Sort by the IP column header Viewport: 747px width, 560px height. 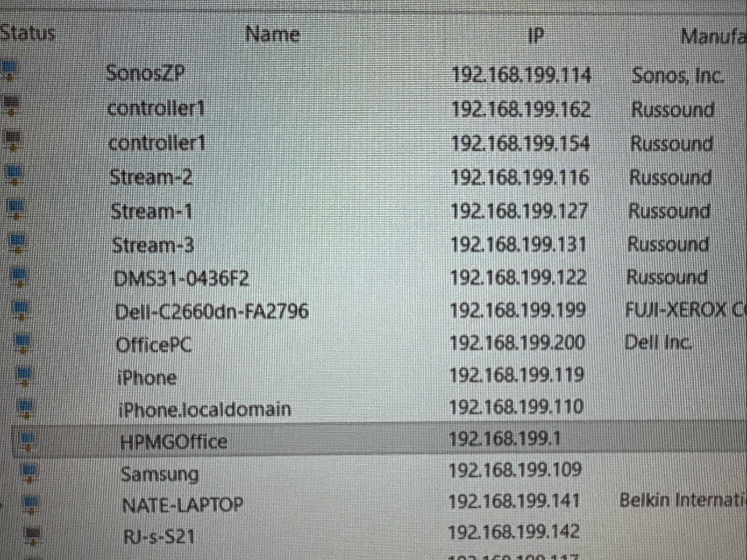535,35
